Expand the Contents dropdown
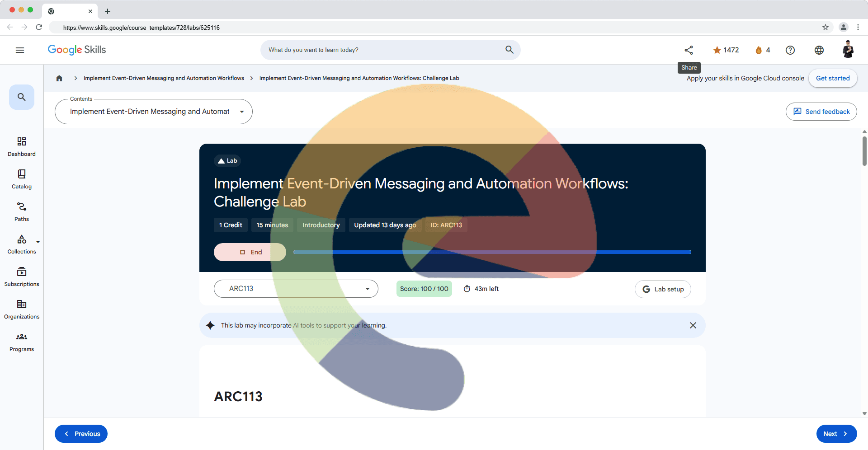This screenshot has width=868, height=450. [154, 112]
